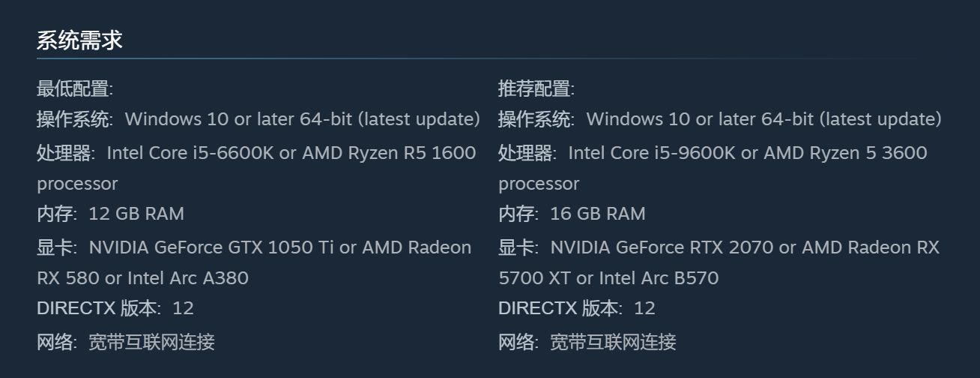The height and width of the screenshot is (378, 980).
Task: Click DIRECTX 版本 label under 推荐配置
Action: (x=558, y=308)
